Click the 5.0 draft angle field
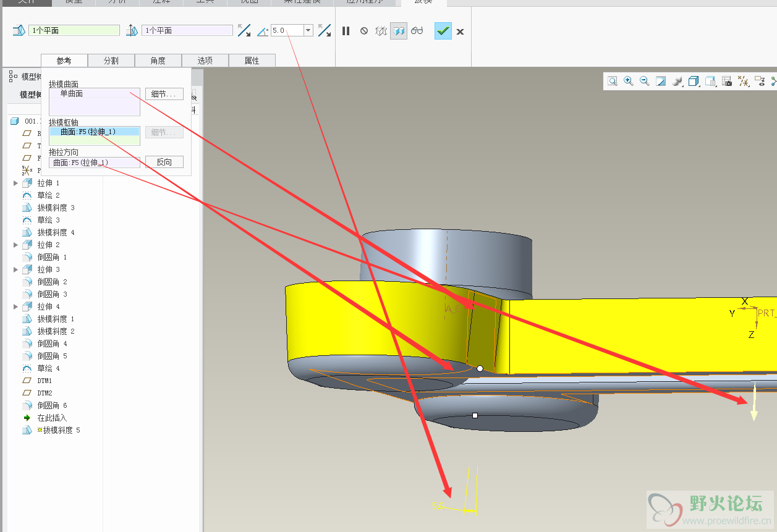 pyautogui.click(x=287, y=30)
